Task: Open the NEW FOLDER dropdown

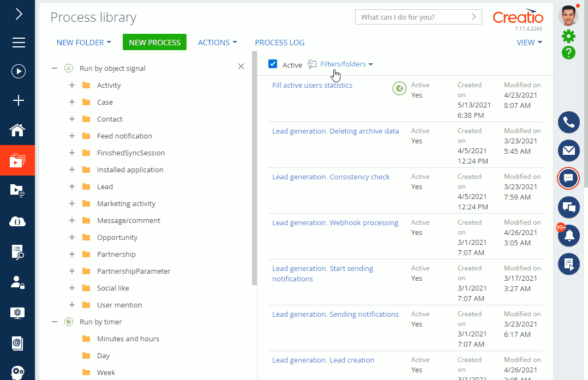Action: [84, 43]
